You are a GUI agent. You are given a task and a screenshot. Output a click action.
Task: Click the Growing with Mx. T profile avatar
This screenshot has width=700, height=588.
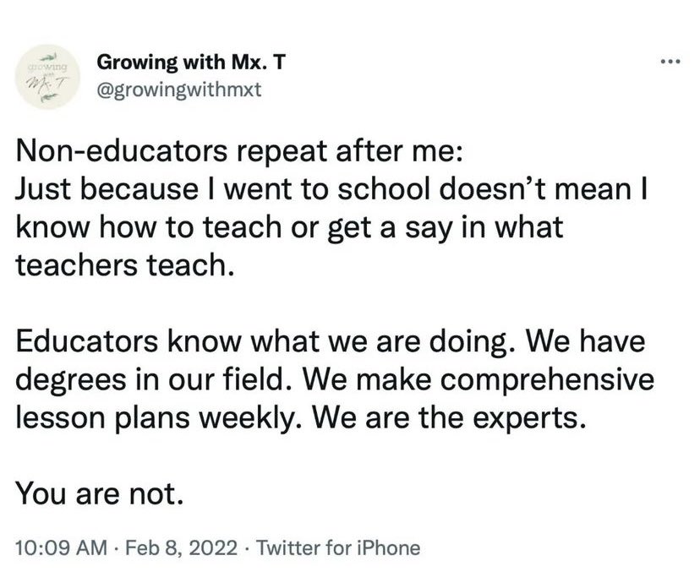tap(48, 77)
